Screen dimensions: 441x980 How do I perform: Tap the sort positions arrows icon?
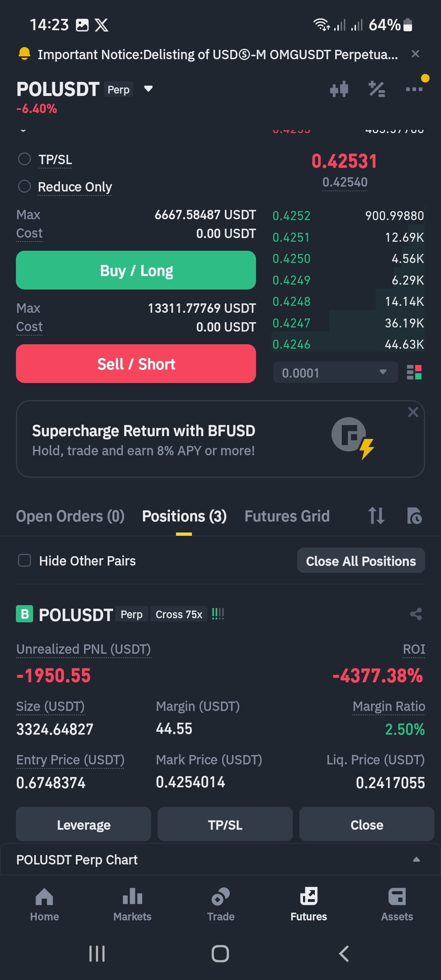coord(376,516)
